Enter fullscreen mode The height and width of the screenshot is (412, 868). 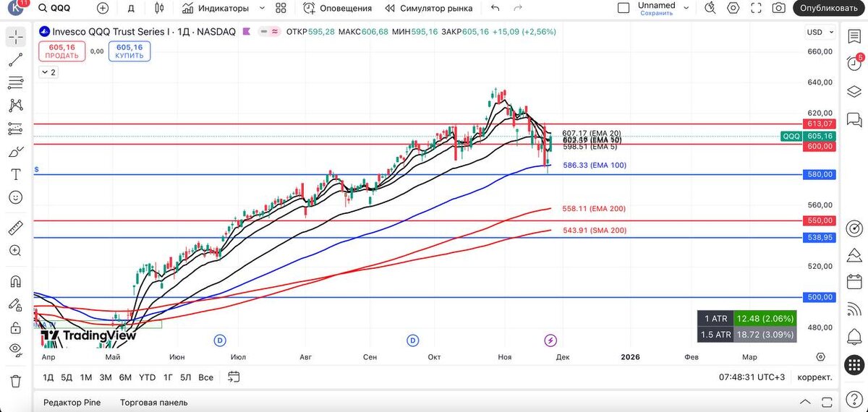[x=756, y=8]
